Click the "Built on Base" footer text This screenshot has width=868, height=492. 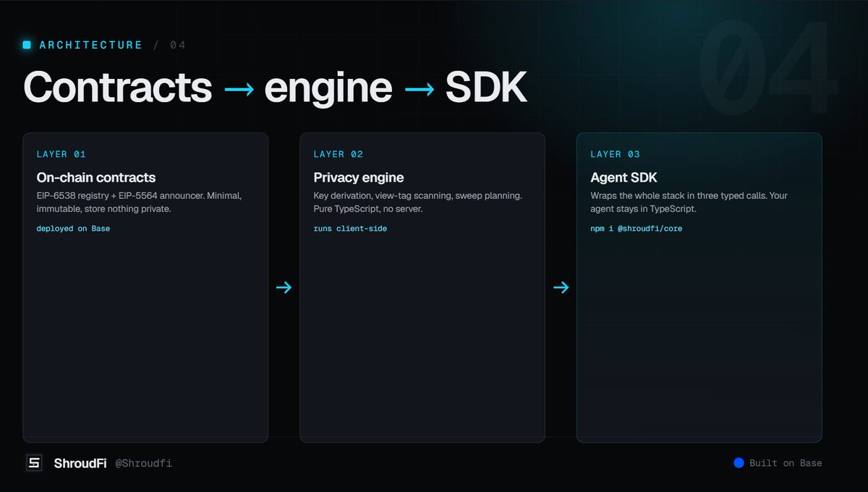tap(786, 463)
